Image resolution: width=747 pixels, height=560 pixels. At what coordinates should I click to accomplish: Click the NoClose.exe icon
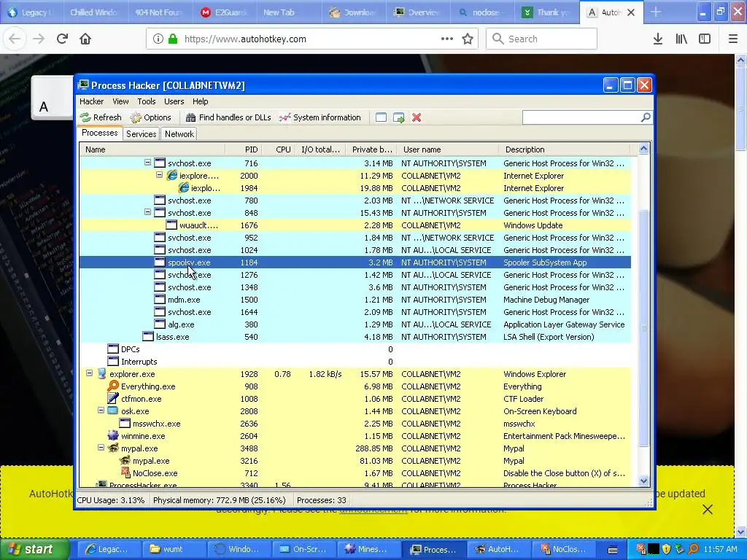click(125, 472)
